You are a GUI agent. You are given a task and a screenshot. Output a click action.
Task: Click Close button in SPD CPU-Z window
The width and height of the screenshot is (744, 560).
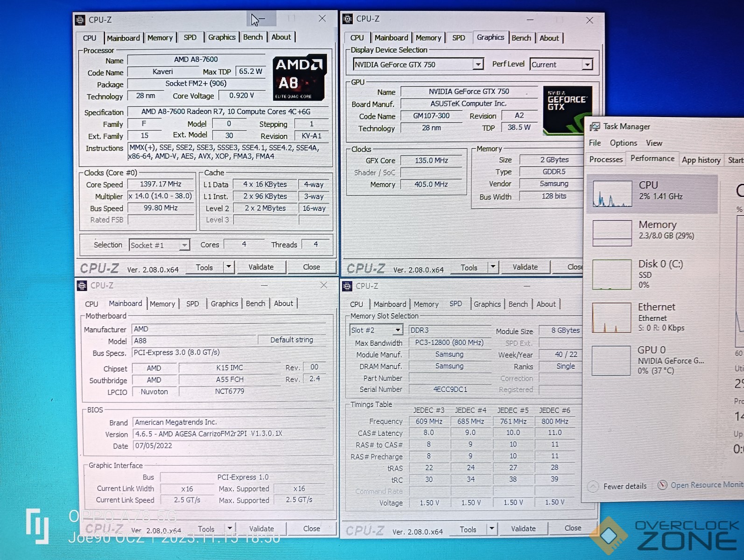point(573,528)
